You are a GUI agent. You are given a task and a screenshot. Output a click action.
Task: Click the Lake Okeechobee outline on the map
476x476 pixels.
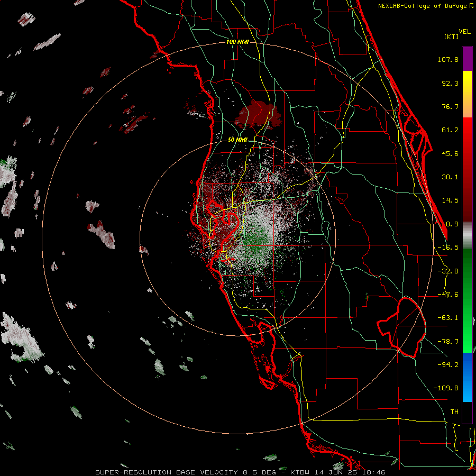tap(401, 327)
